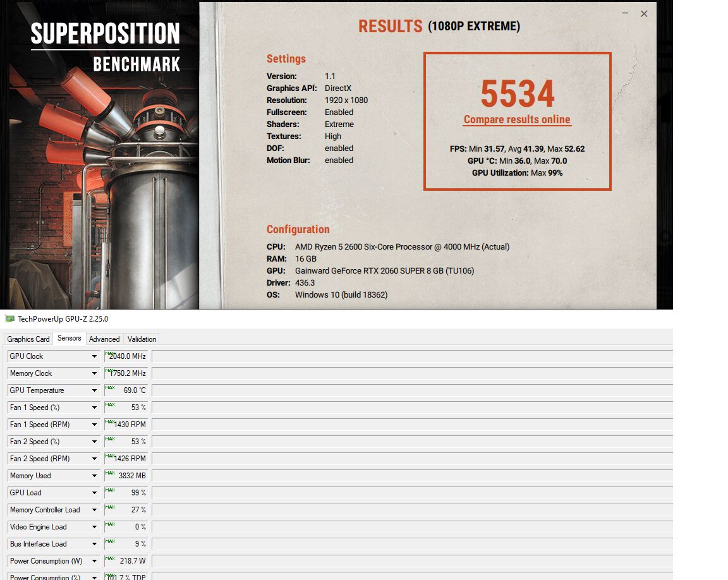Minimize the Superposition results window
This screenshot has height=580, width=728.
625,13
